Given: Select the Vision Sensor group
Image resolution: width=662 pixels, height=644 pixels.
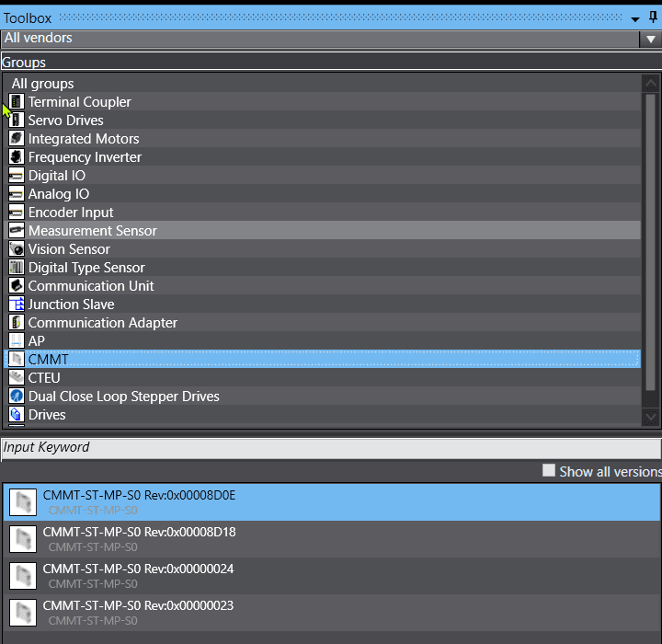Looking at the screenshot, I should (323, 249).
